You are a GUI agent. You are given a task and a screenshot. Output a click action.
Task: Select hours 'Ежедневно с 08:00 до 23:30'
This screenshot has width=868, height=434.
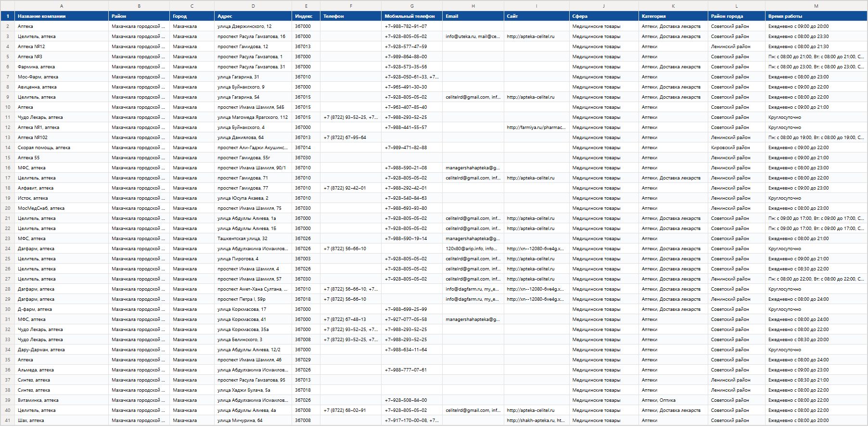(x=816, y=37)
